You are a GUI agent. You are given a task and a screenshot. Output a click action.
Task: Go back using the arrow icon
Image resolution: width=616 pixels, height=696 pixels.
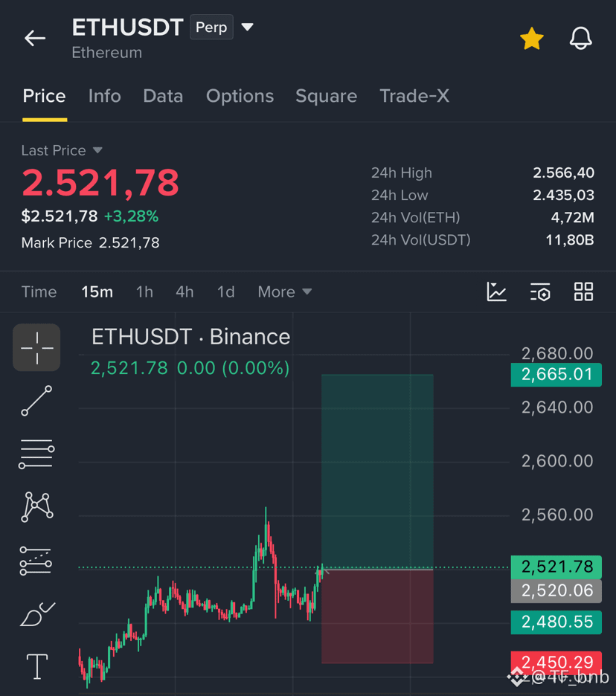pyautogui.click(x=35, y=38)
